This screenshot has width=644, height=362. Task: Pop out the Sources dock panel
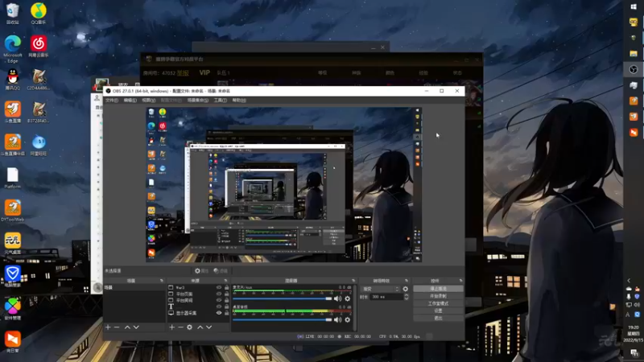coord(225,281)
